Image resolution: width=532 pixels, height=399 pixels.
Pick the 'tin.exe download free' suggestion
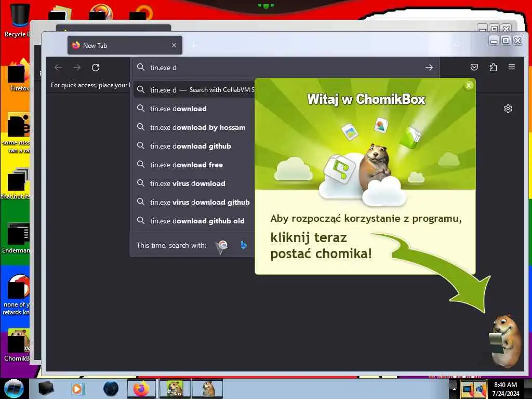(193, 165)
